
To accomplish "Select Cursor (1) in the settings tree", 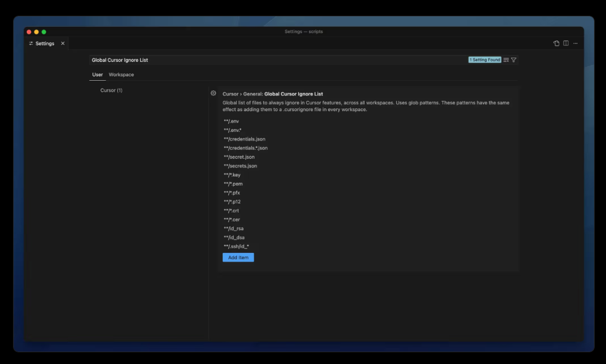I will tap(111, 90).
